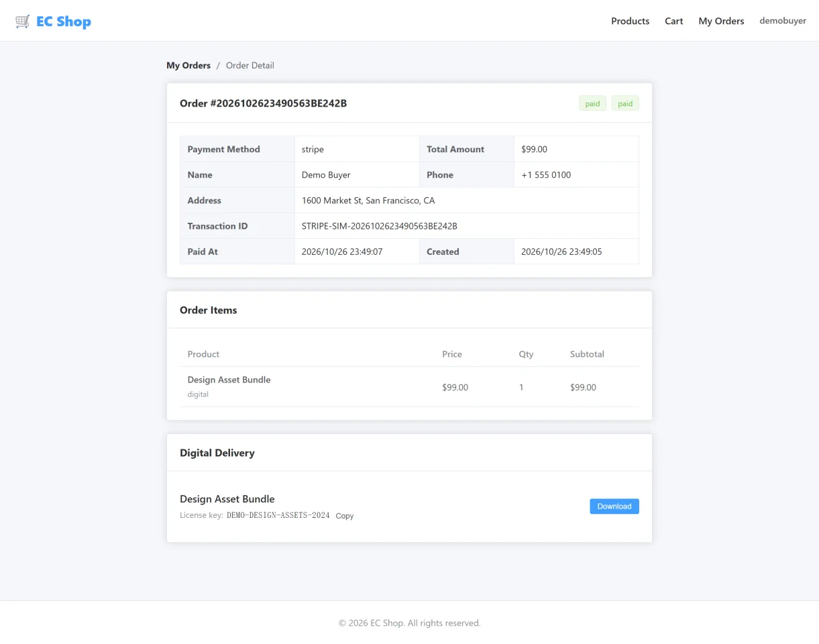This screenshot has width=819, height=644.
Task: Go to the Products page
Action: click(x=630, y=21)
